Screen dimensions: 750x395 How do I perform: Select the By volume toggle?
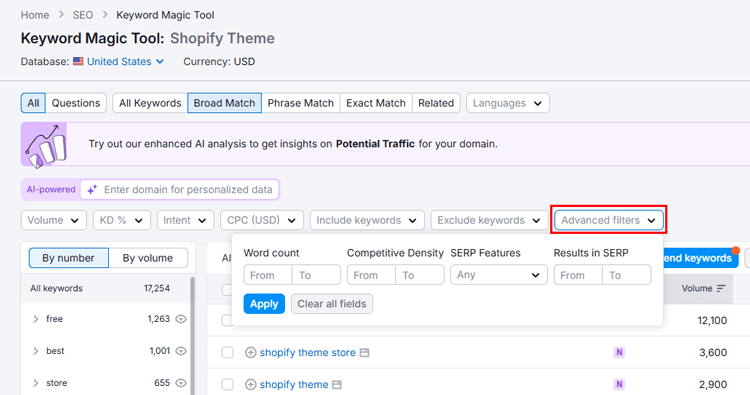click(148, 258)
